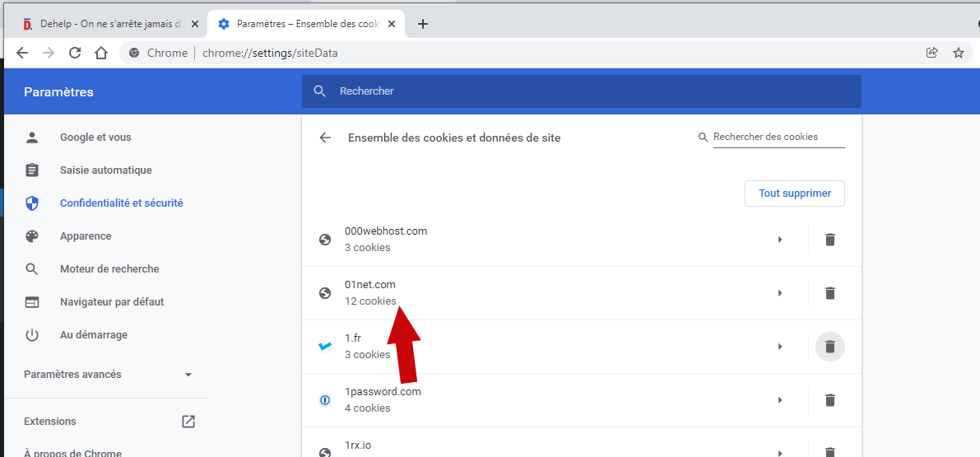The image size is (980, 457).
Task: Close the Dehelp tab
Action: [195, 24]
